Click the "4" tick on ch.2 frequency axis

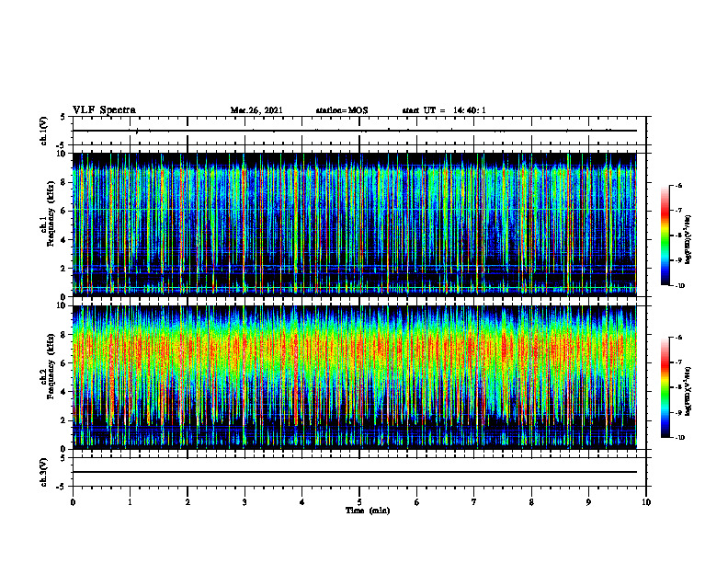coord(64,392)
